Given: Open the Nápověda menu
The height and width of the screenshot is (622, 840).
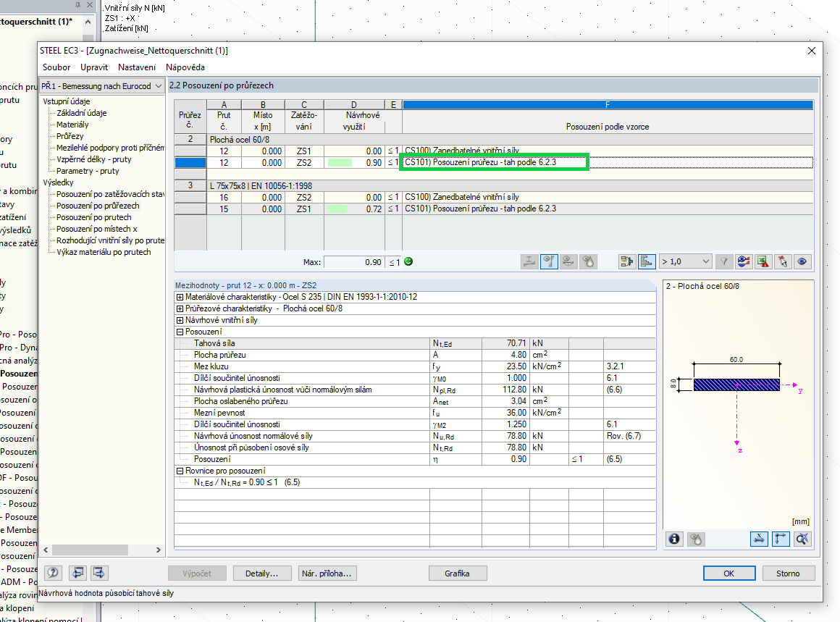Looking at the screenshot, I should (185, 67).
